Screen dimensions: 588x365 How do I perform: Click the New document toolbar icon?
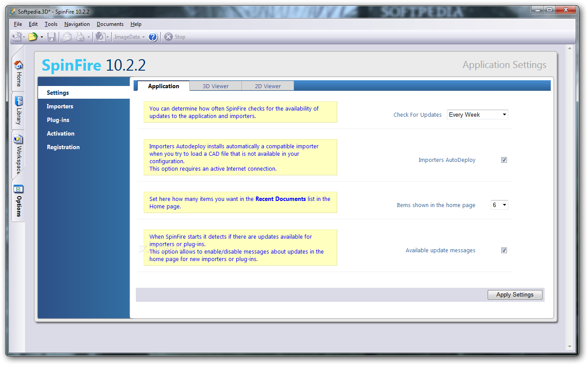pos(17,37)
